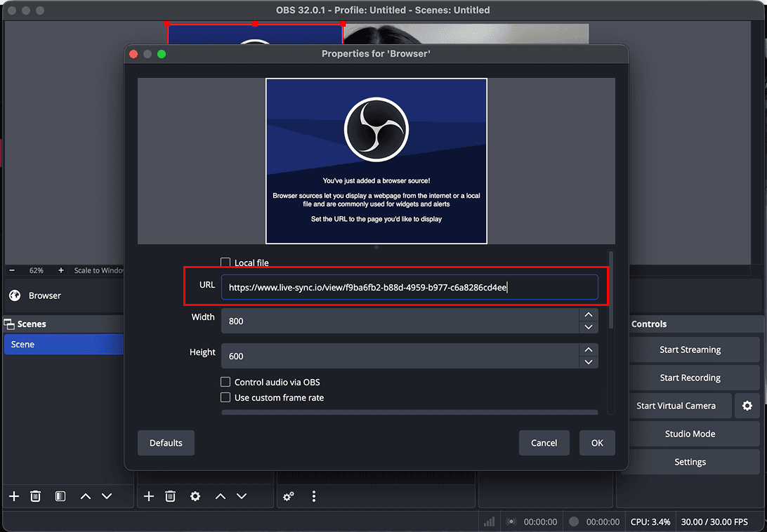Open audio mixer advanced properties gears icon

tap(288, 496)
